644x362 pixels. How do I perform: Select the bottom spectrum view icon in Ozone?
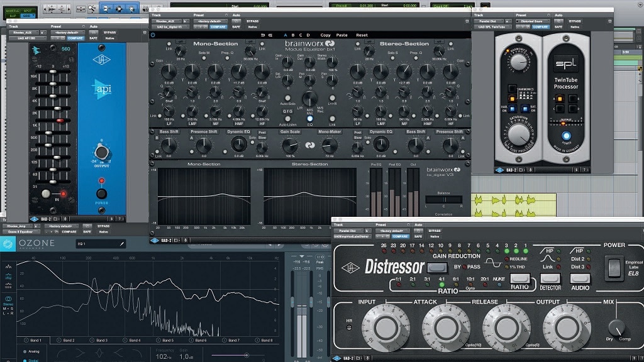[x=9, y=286]
